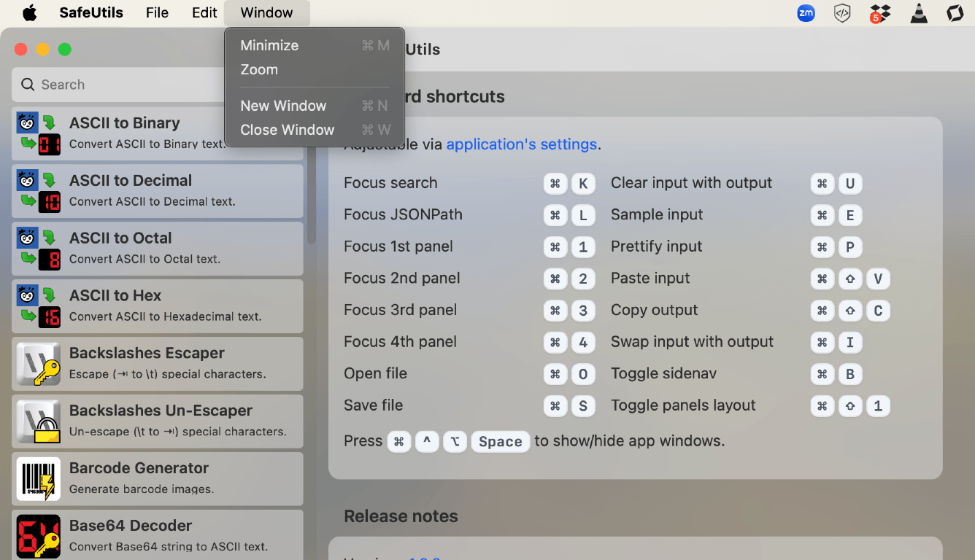Open the Dropbox menu bar icon

[880, 13]
